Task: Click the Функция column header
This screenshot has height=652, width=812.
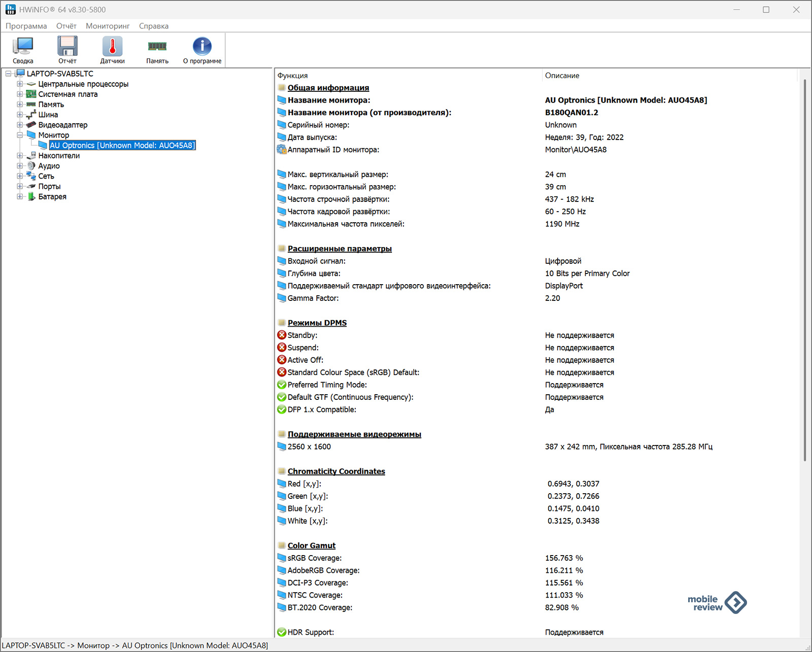Action: coord(293,76)
